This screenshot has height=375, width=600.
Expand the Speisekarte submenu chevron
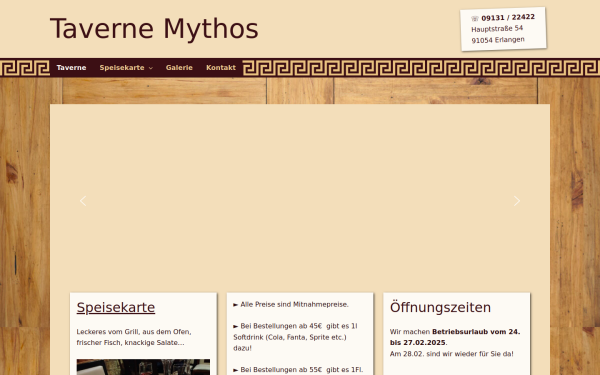150,68
